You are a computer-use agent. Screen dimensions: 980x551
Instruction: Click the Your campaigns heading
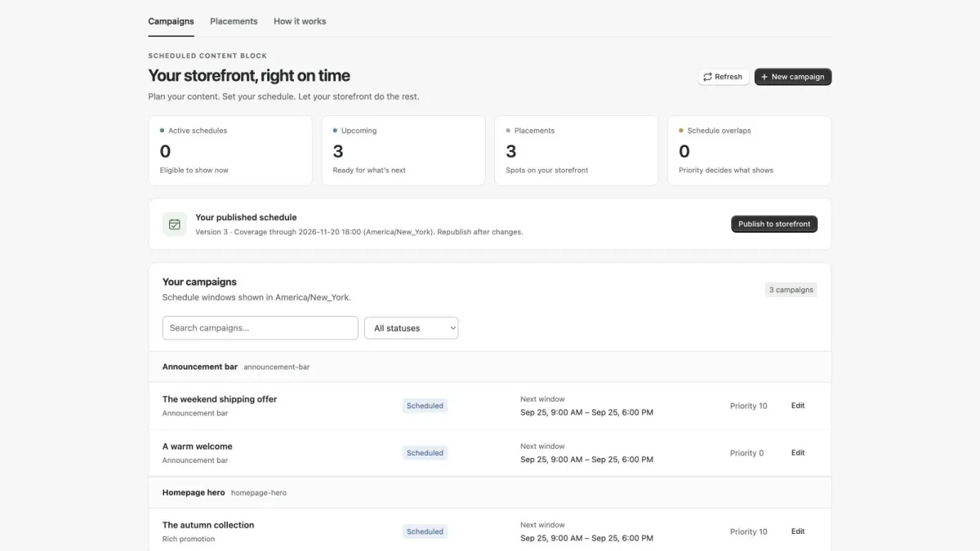click(x=199, y=282)
